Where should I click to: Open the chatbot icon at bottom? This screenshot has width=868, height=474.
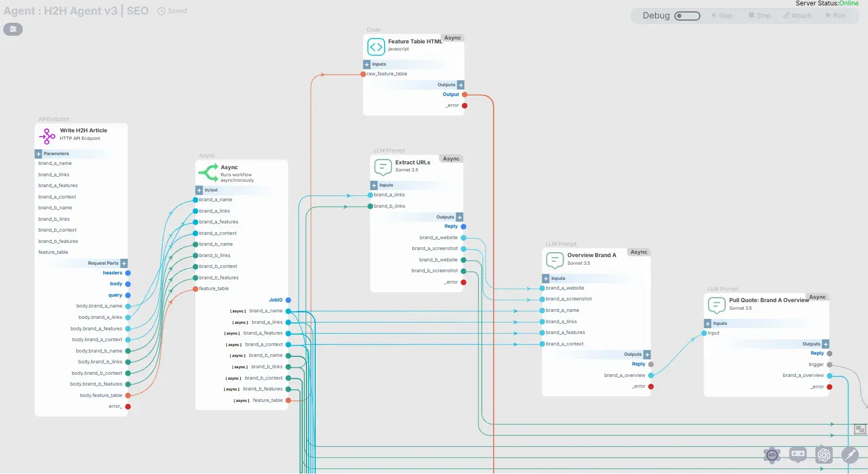797,454
